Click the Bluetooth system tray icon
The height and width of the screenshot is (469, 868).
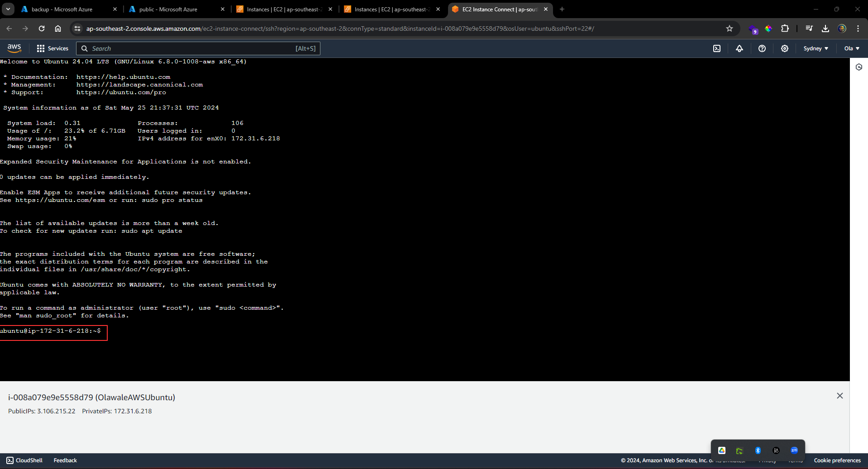pyautogui.click(x=758, y=450)
